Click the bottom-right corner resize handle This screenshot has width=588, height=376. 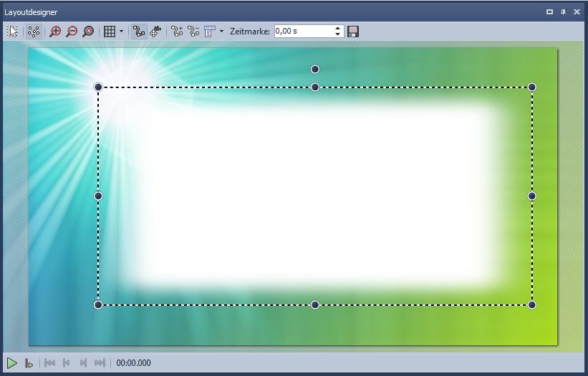click(x=531, y=305)
